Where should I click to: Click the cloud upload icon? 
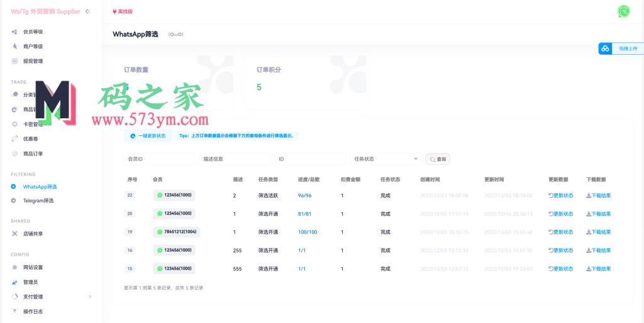[604, 48]
